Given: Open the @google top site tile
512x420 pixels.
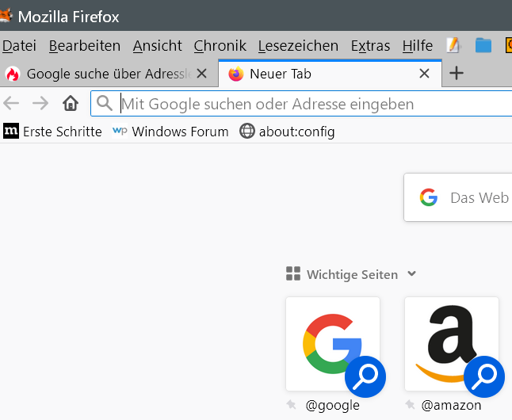Looking at the screenshot, I should 333,344.
